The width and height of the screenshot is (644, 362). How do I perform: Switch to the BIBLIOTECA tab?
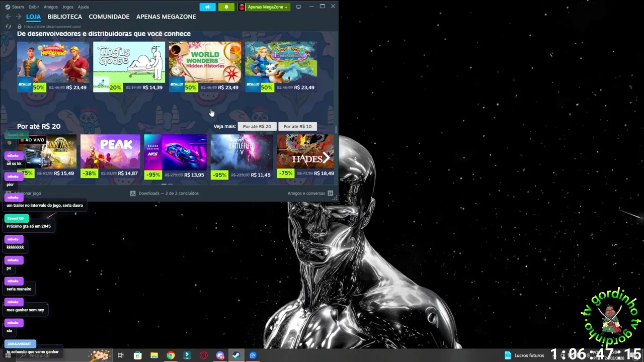(65, 17)
